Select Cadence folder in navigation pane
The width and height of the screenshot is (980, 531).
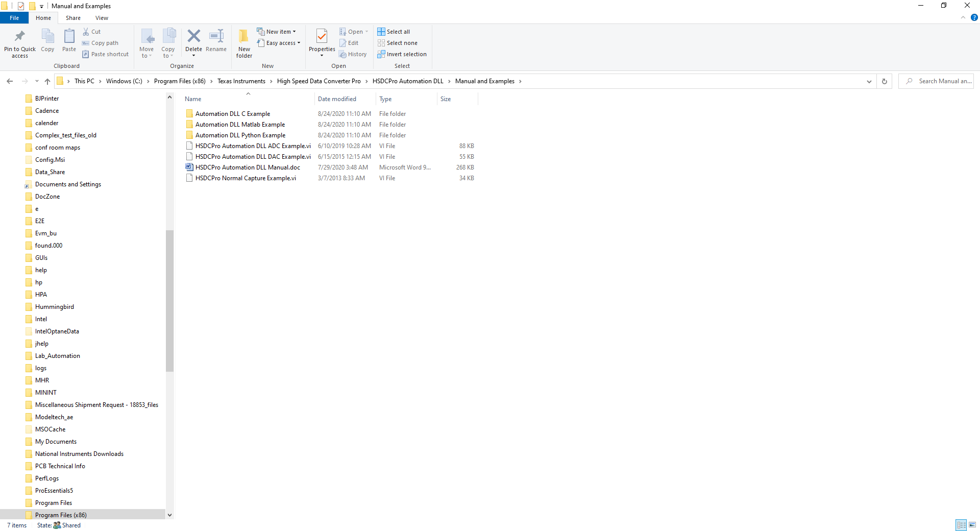(47, 111)
